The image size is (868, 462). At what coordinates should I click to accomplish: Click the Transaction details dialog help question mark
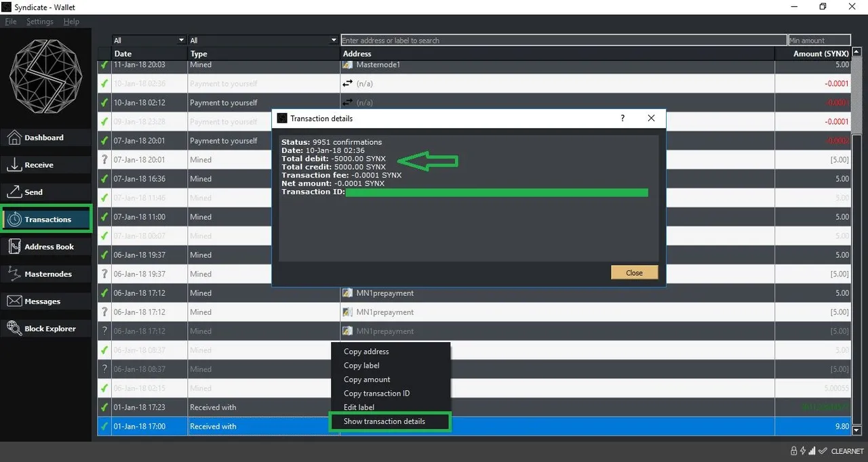623,118
